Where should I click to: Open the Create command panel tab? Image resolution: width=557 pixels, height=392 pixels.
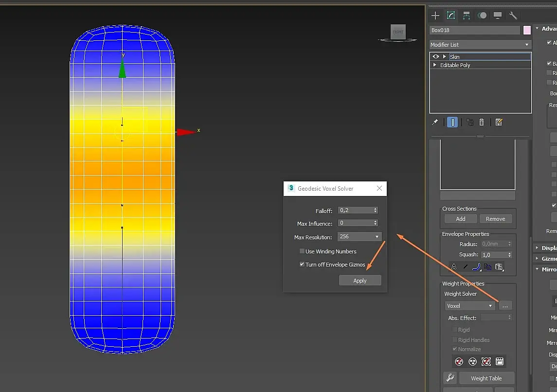point(435,16)
